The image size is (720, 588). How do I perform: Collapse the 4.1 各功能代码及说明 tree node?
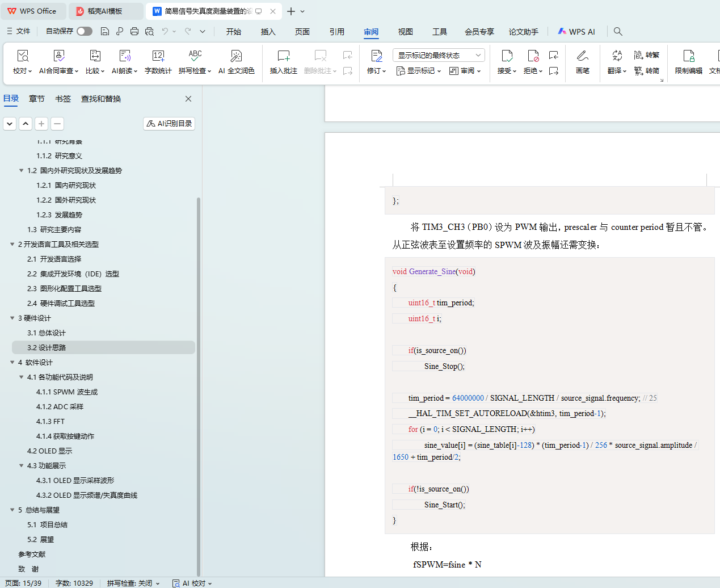pyautogui.click(x=22, y=377)
